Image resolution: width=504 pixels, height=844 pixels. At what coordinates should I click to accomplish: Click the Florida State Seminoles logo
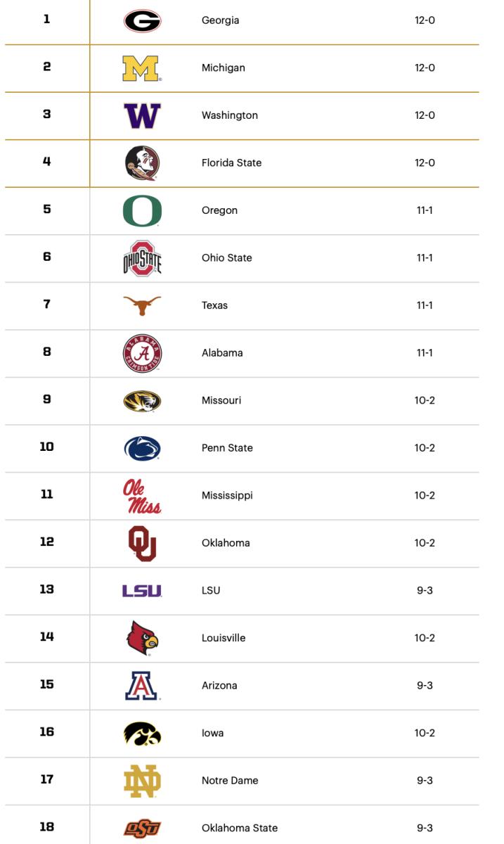click(x=142, y=163)
